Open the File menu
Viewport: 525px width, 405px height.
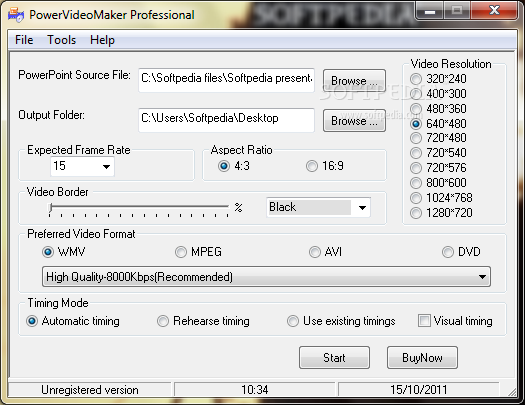pyautogui.click(x=24, y=40)
